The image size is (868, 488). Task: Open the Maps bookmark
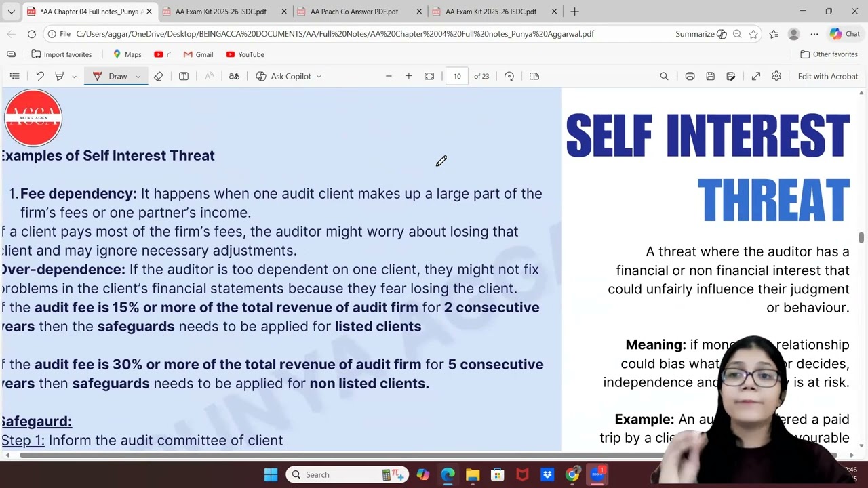(127, 54)
